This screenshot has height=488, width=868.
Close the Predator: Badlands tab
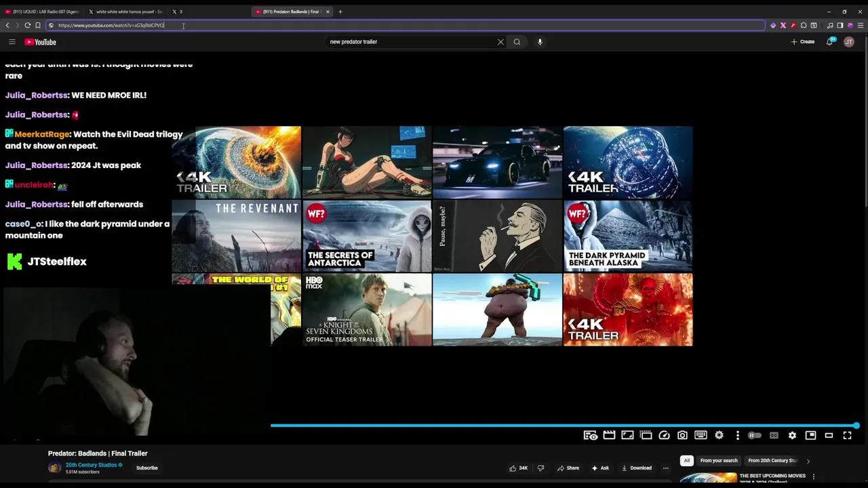pos(328,12)
